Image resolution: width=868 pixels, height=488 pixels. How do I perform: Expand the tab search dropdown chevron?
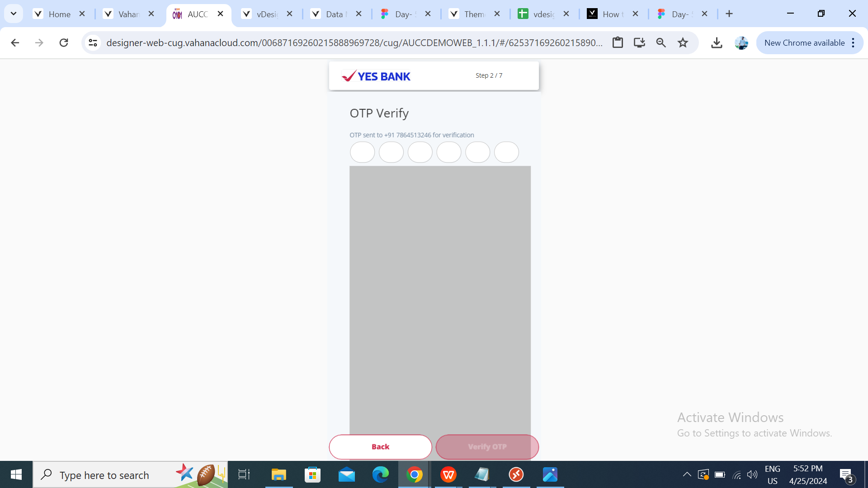(14, 14)
